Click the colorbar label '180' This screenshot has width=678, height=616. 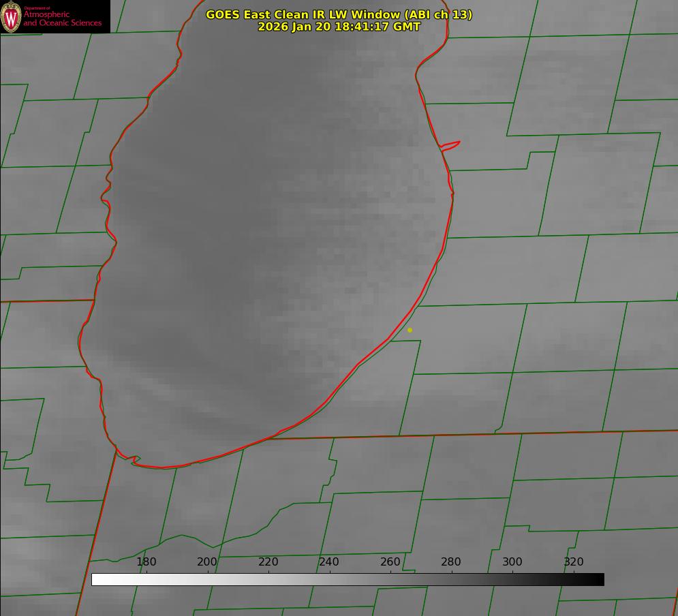pyautogui.click(x=147, y=561)
